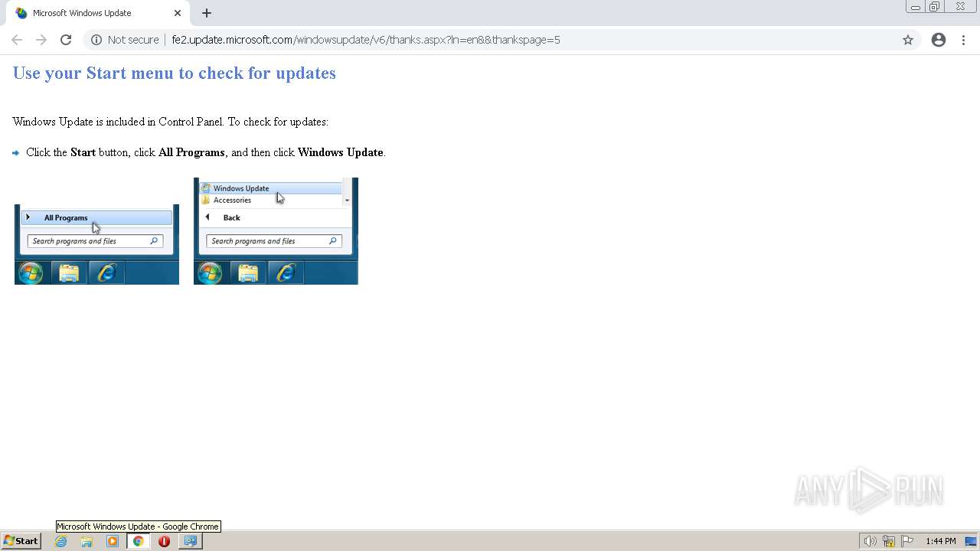Minimize the Chrome window
This screenshot has height=551, width=980.
click(915, 7)
